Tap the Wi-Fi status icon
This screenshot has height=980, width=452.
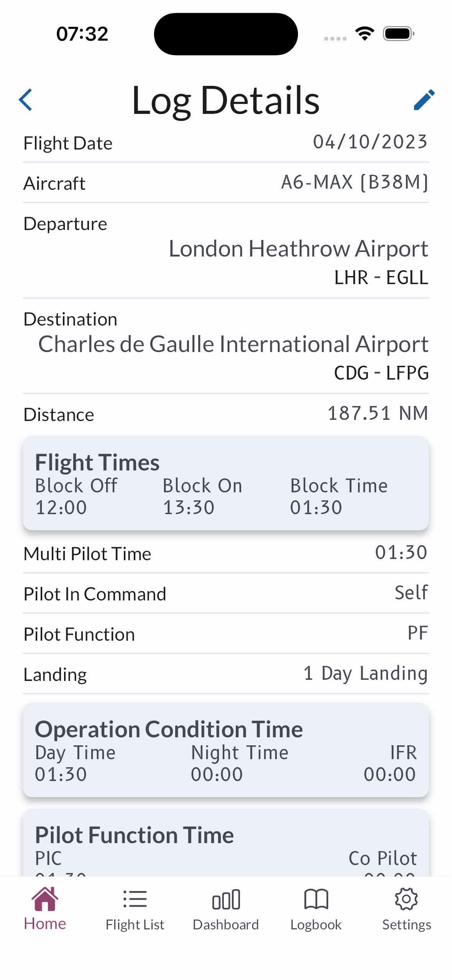coord(365,34)
